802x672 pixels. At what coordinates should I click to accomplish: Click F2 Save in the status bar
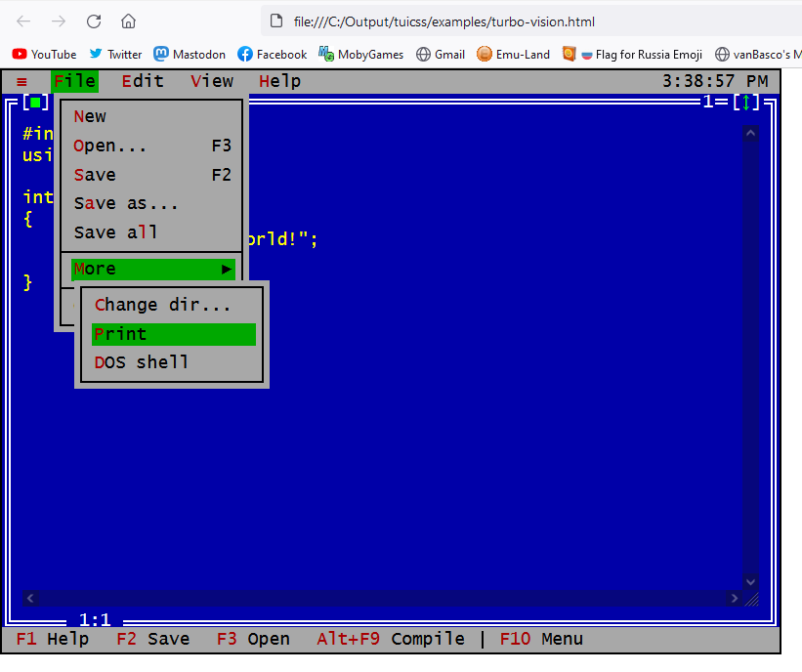pyautogui.click(x=153, y=639)
